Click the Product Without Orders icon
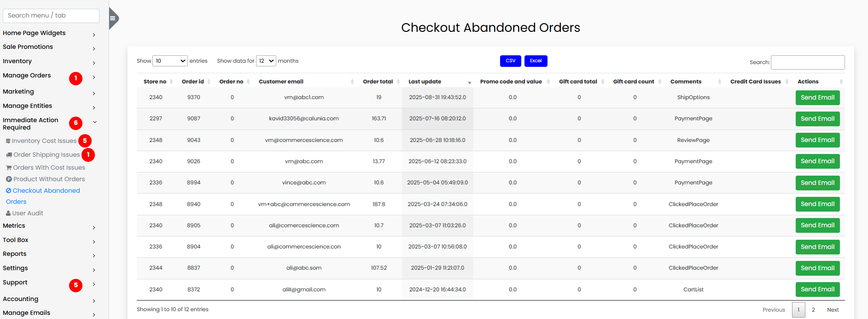This screenshot has height=319, width=868. tap(9, 179)
